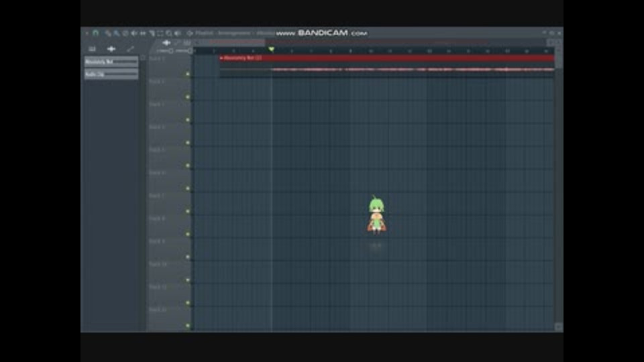Click the playlist vertical scrollbar
Viewport: 644px width, 362px height.
click(558, 58)
